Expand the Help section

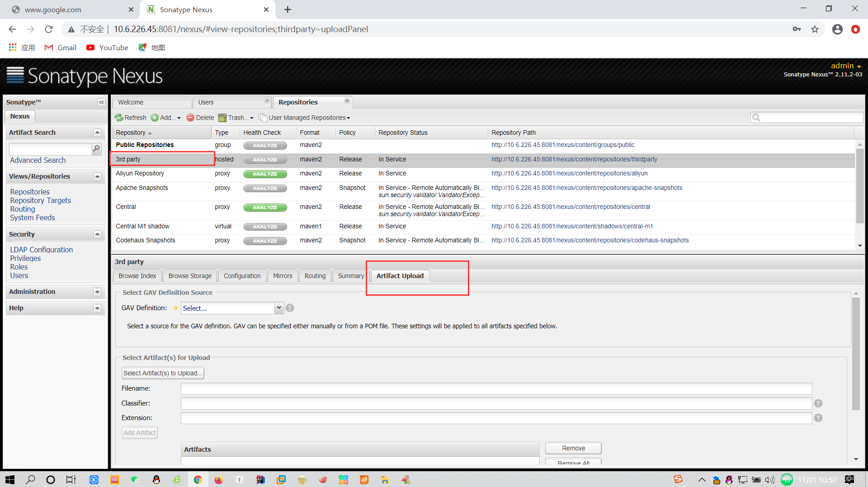tap(97, 308)
